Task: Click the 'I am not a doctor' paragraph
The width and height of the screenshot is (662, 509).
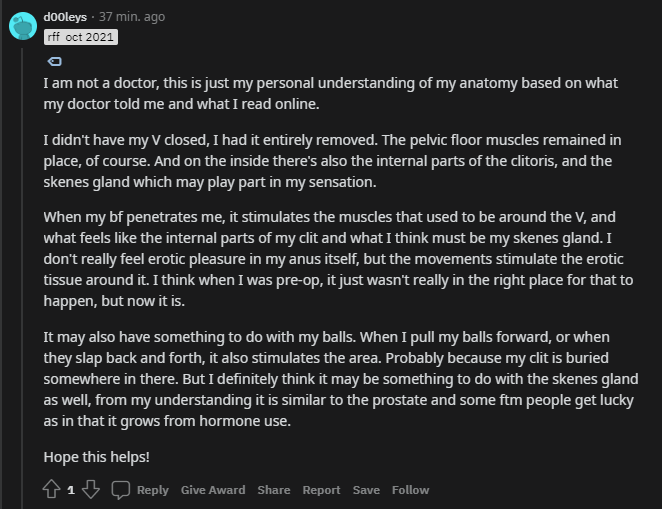Action: pyautogui.click(x=330, y=93)
